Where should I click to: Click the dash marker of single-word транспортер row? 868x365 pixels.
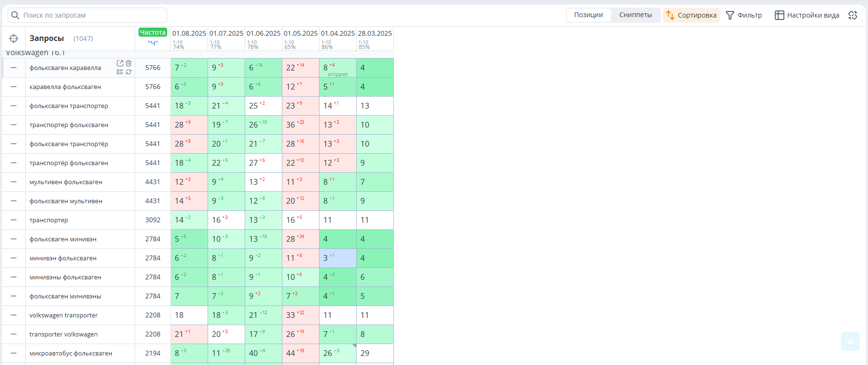[14, 220]
